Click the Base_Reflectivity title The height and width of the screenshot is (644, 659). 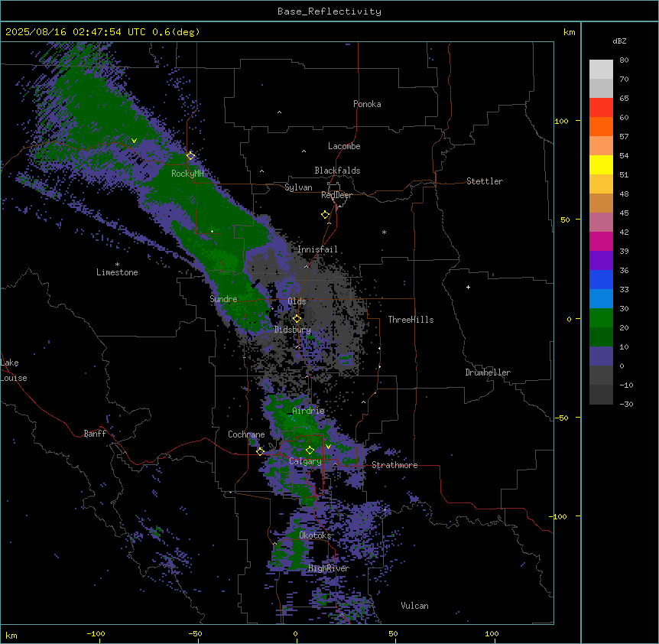pos(329,11)
